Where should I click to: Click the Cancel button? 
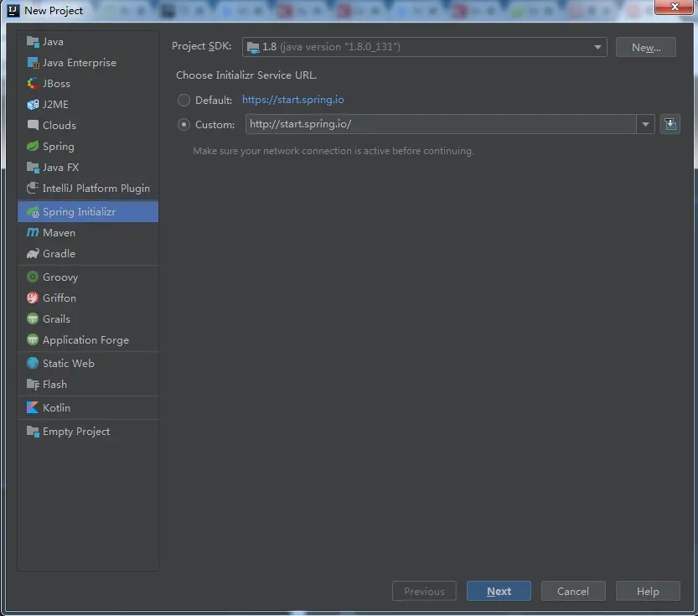point(573,591)
